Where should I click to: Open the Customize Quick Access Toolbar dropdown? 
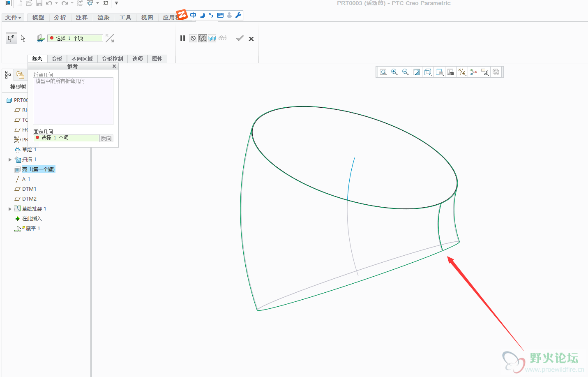[116, 3]
